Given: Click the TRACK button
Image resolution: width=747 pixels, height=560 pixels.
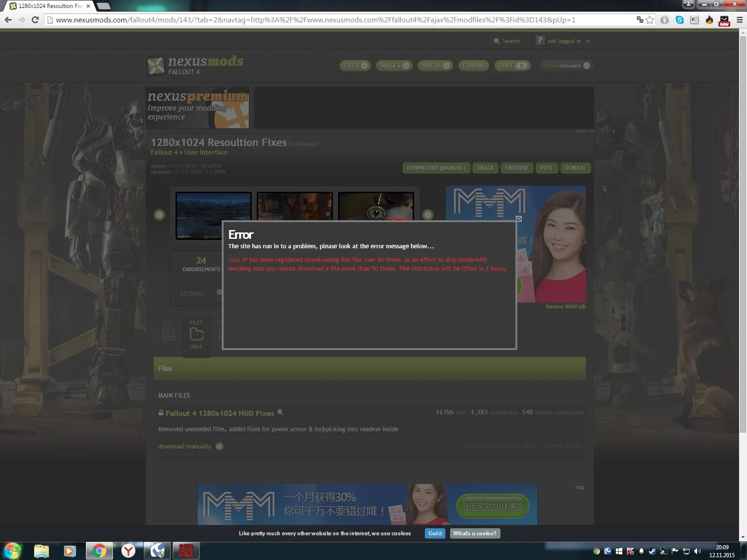Looking at the screenshot, I should pyautogui.click(x=486, y=168).
